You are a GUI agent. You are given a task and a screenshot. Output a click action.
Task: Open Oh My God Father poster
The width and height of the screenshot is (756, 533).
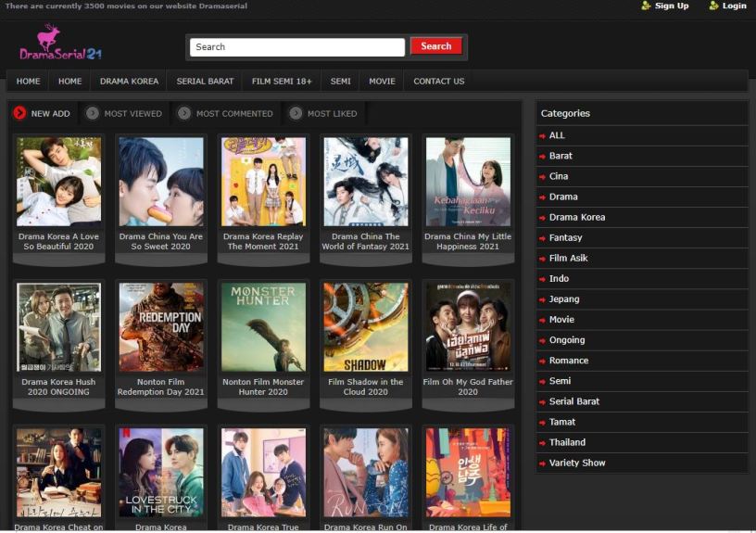[468, 327]
